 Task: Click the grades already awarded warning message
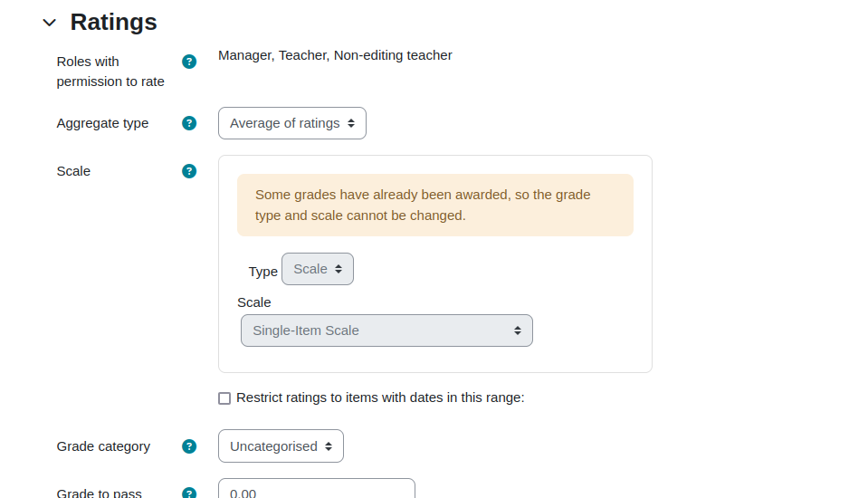point(435,205)
